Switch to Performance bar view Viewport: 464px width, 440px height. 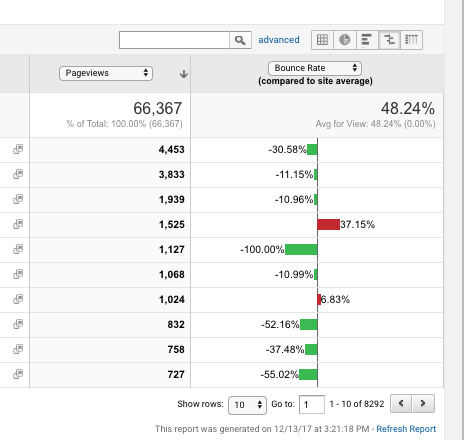pyautogui.click(x=367, y=40)
